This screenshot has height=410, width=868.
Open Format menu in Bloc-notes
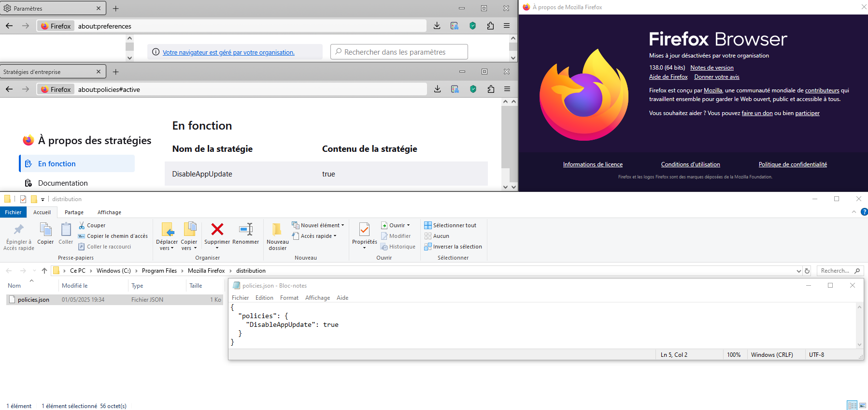[x=289, y=298]
